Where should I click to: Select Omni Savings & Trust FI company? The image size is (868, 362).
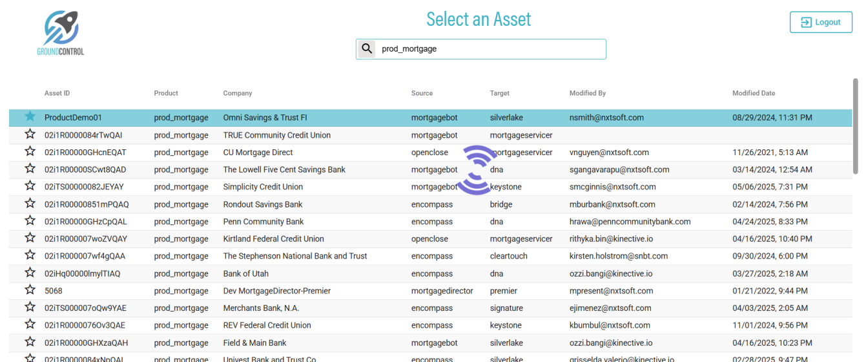265,118
